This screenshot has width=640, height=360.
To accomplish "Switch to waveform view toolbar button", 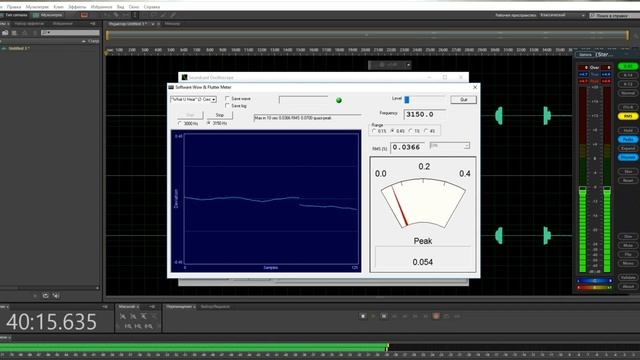I will (x=15, y=15).
